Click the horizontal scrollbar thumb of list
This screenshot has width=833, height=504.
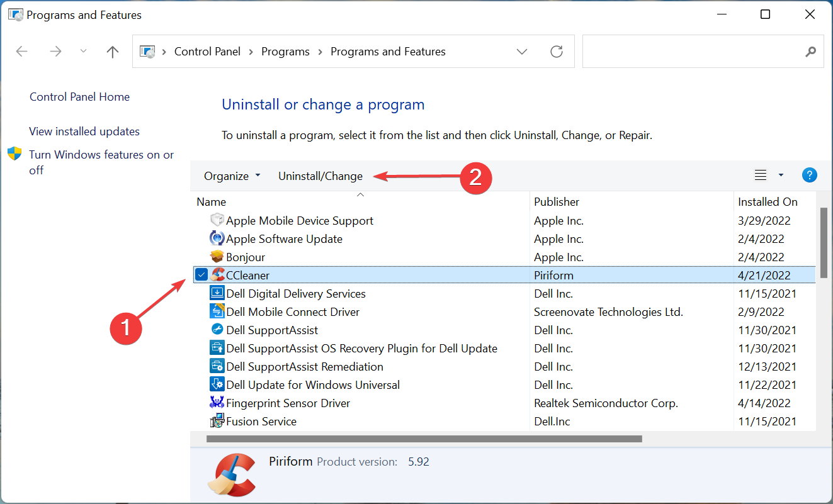[x=424, y=439]
